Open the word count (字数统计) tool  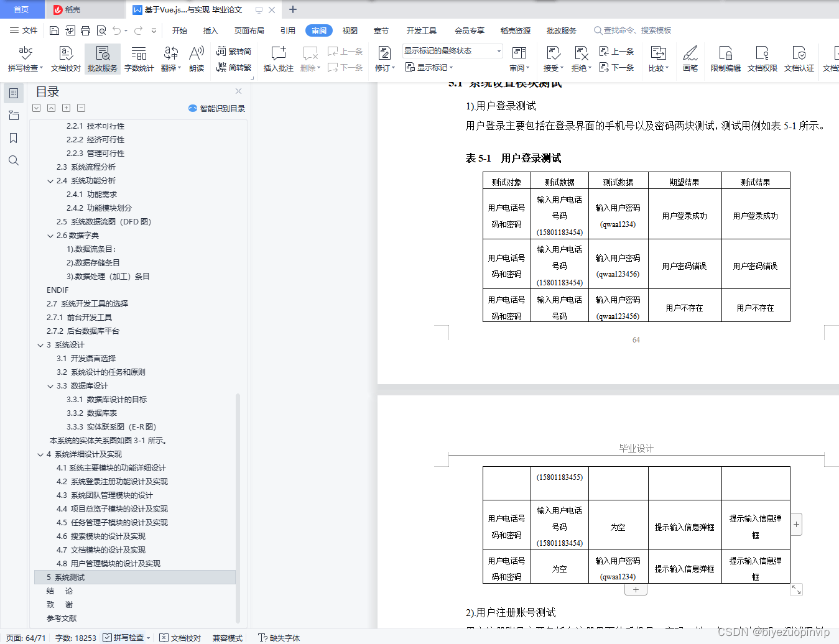point(139,59)
